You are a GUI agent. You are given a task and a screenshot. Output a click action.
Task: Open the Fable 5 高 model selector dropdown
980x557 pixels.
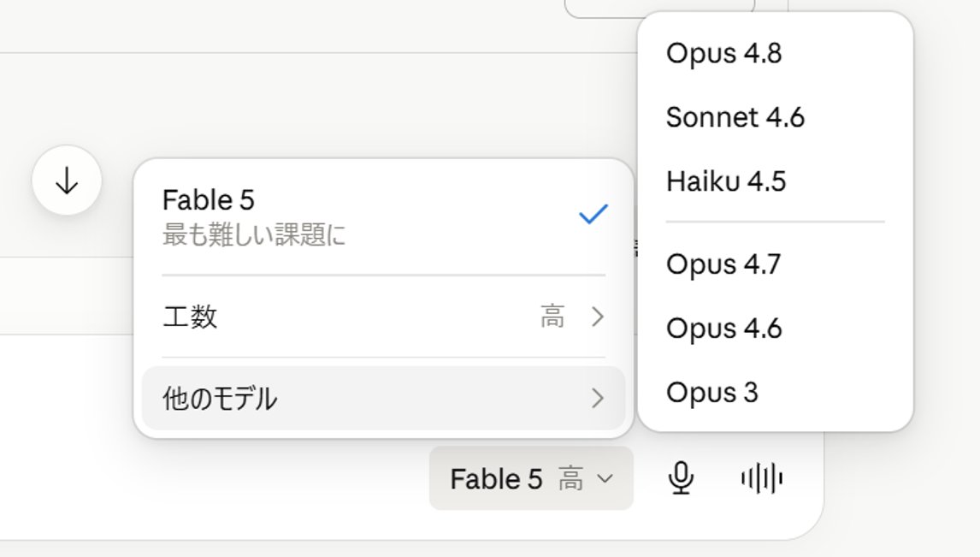point(531,478)
